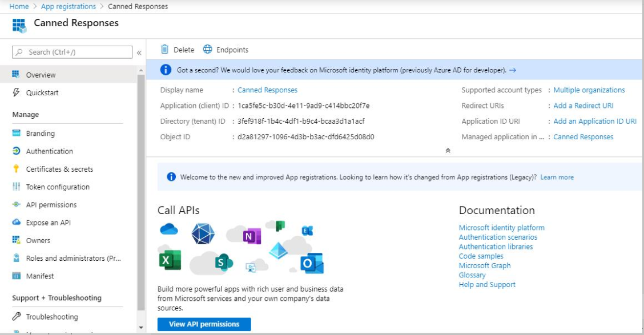644x335 pixels.
Task: Click the Certificates & secrets key icon
Action: click(x=16, y=169)
